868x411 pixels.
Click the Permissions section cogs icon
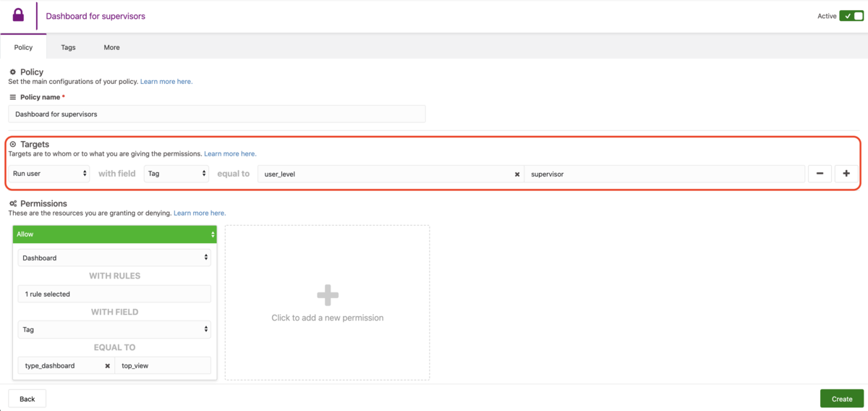pyautogui.click(x=13, y=204)
